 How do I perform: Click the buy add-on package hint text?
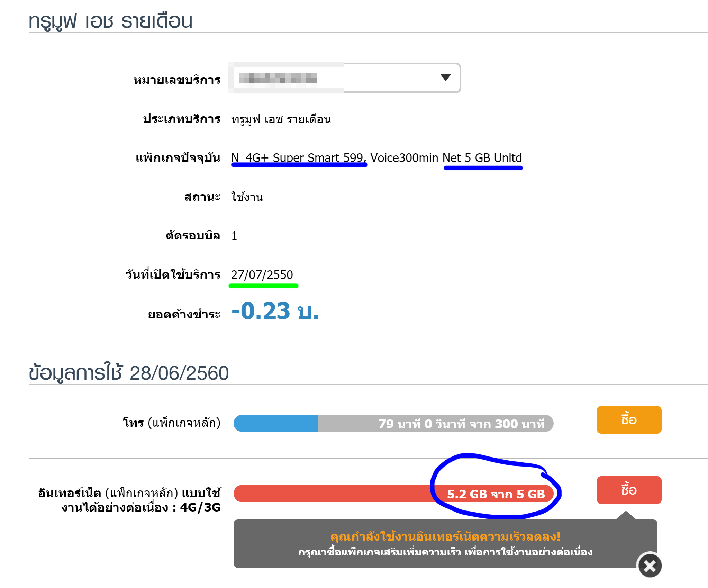click(x=445, y=552)
